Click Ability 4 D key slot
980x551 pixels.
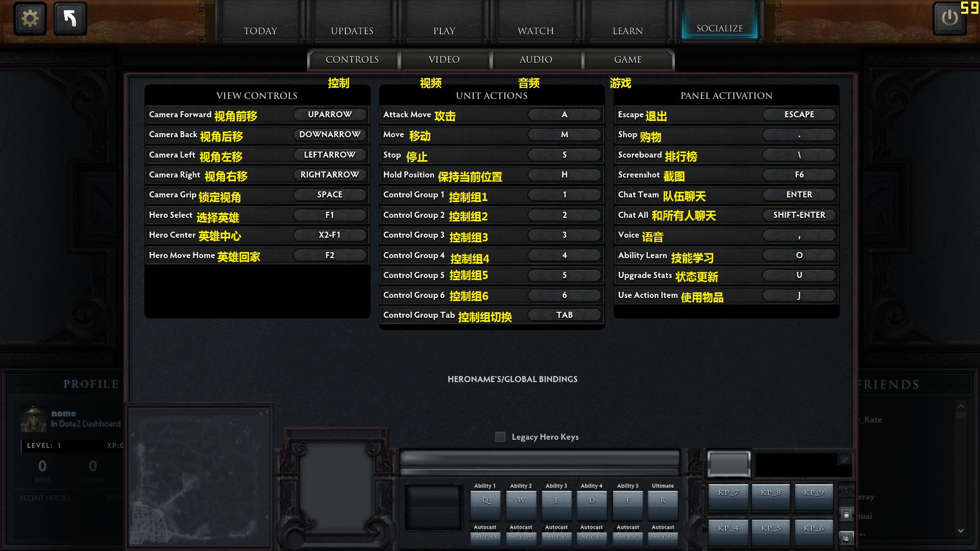592,505
